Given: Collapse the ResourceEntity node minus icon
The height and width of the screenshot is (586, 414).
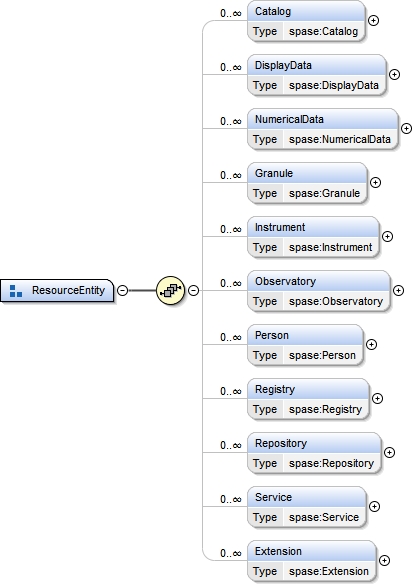Looking at the screenshot, I should pos(123,290).
